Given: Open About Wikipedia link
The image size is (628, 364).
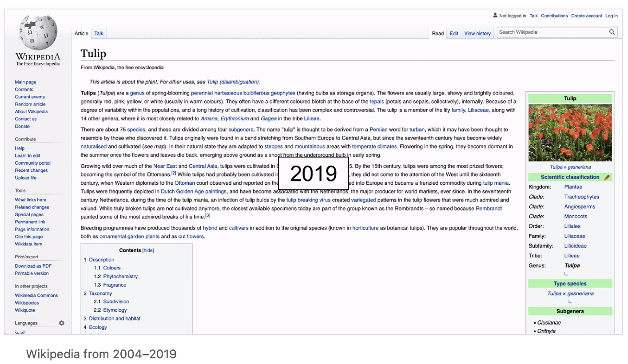Looking at the screenshot, I should point(31,112).
